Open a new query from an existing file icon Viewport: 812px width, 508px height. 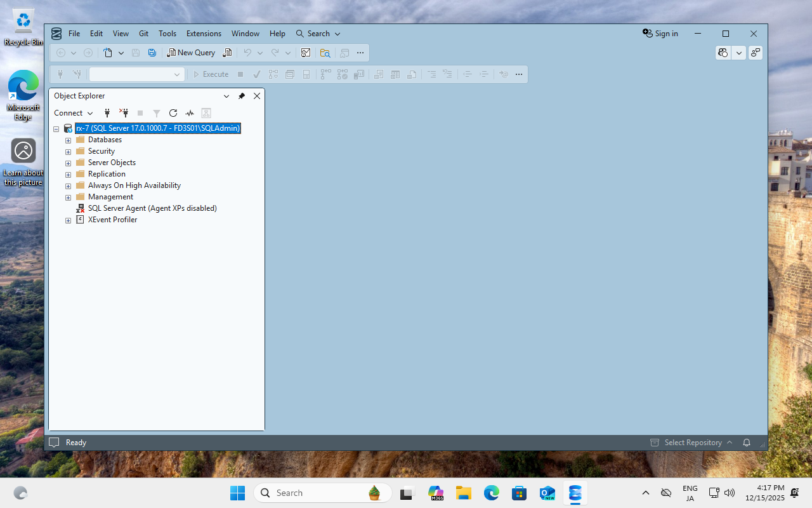tap(226, 53)
